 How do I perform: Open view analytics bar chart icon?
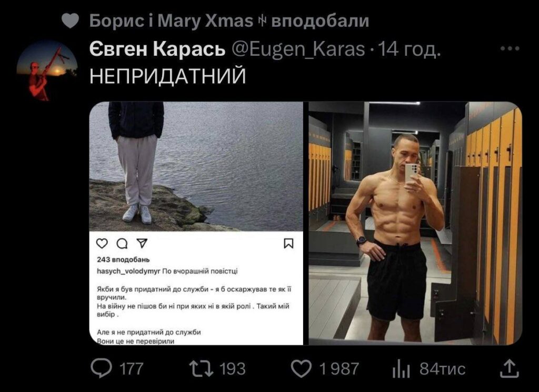tap(401, 369)
